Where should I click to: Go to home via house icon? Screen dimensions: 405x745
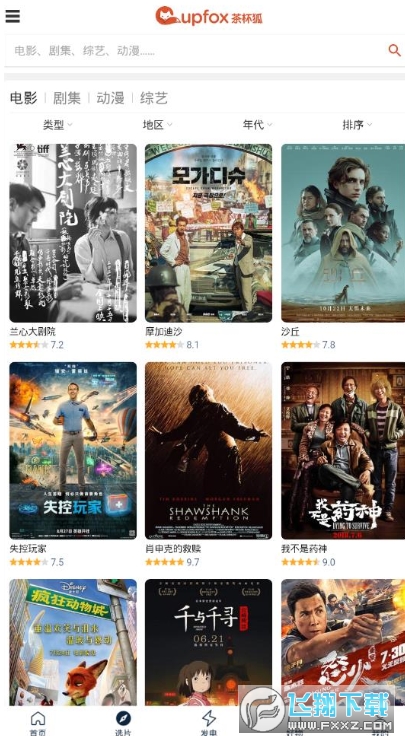point(38,719)
